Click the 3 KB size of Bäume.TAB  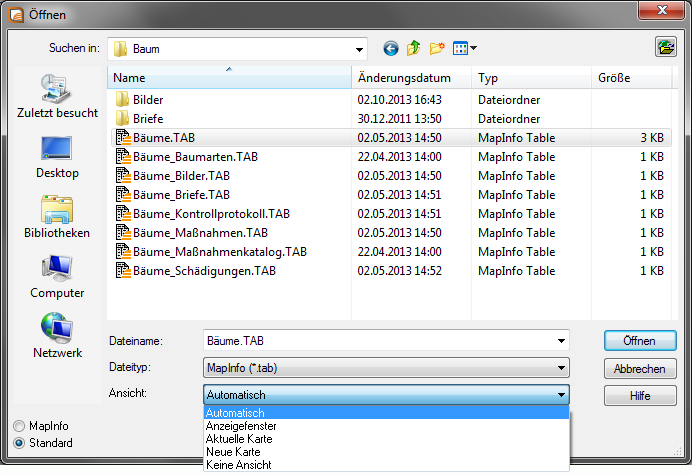click(x=652, y=138)
